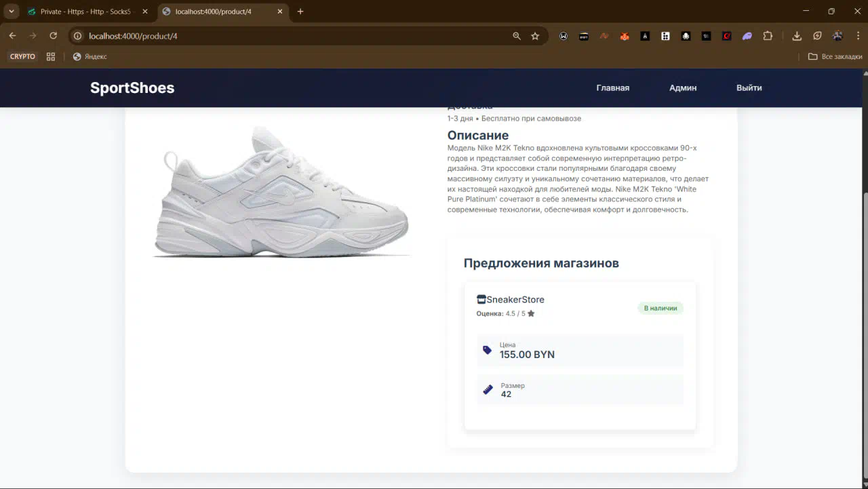Click the white Nike sneaker image
The image size is (868, 489).
click(x=281, y=193)
